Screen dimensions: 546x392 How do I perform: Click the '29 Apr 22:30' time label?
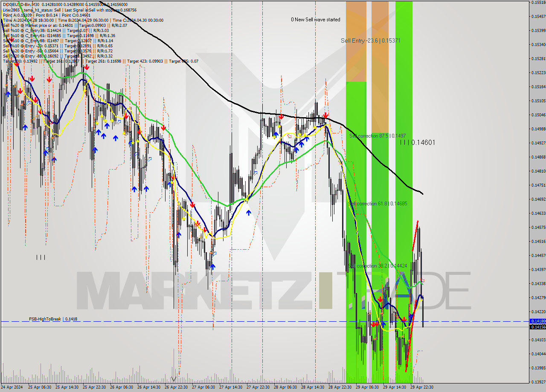coord(422,387)
